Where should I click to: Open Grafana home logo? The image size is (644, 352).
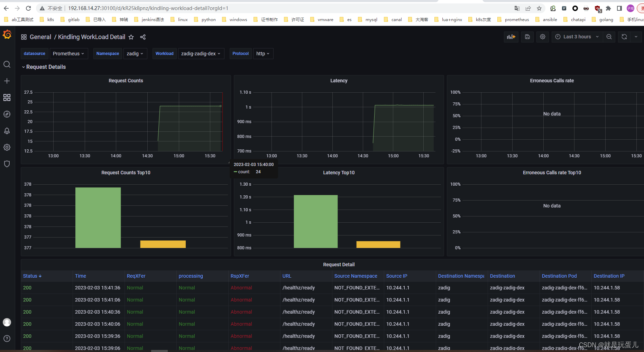click(7, 35)
